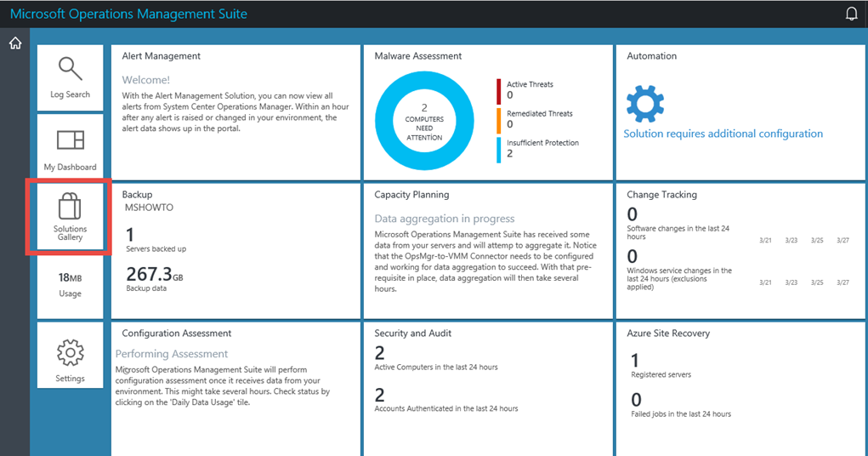Click the 'Microsoft Operations Management Suite' header title
Viewport: 868px width, 456px height.
pyautogui.click(x=128, y=14)
